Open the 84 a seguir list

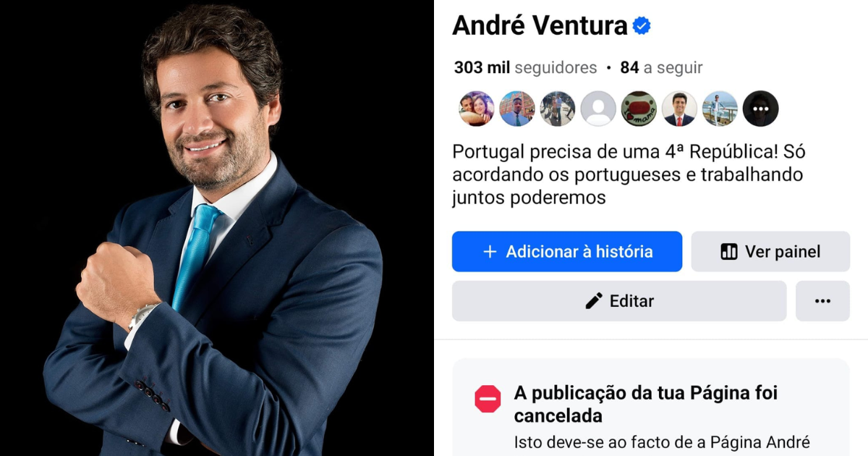coord(661,68)
